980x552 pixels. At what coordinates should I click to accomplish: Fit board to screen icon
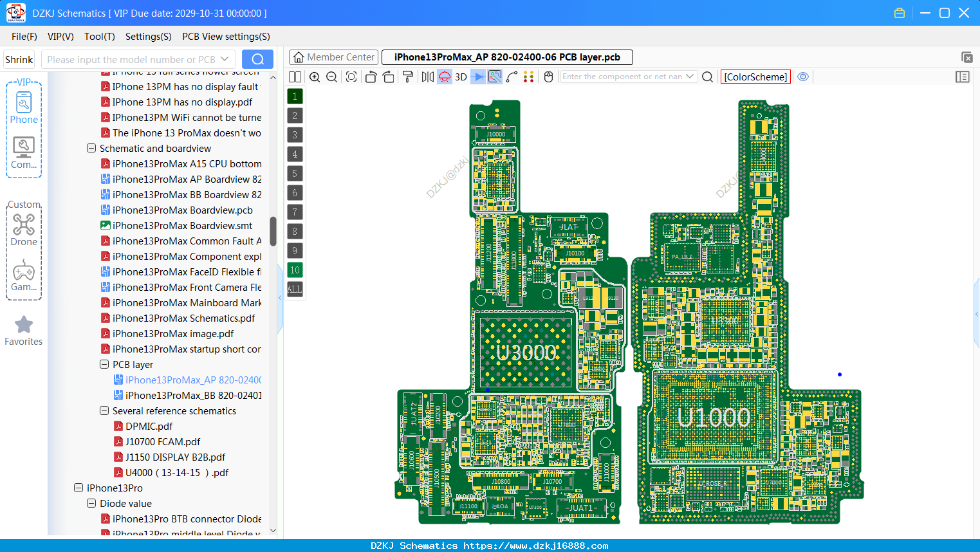point(351,77)
